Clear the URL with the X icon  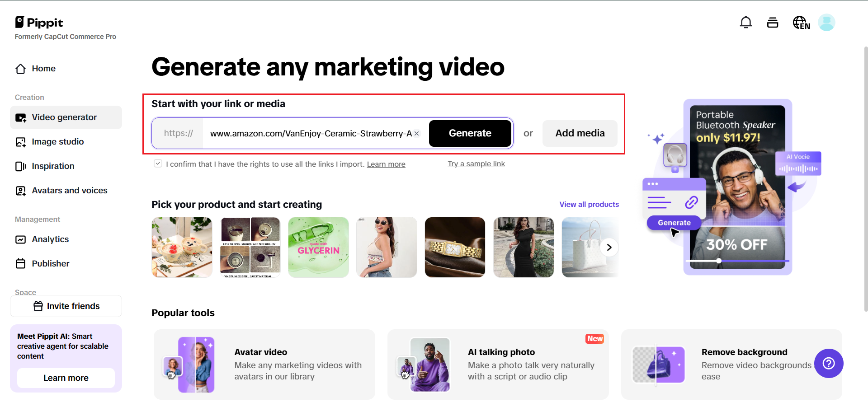[417, 134]
